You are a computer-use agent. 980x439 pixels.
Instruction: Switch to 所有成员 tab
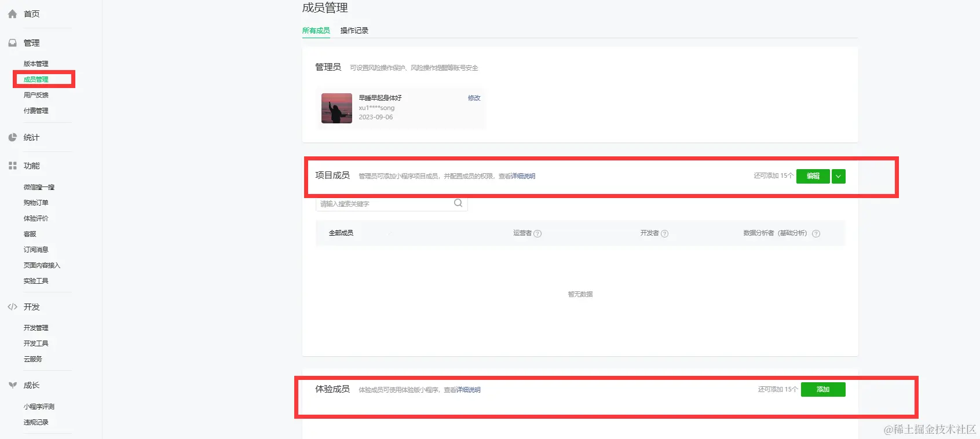pos(316,31)
